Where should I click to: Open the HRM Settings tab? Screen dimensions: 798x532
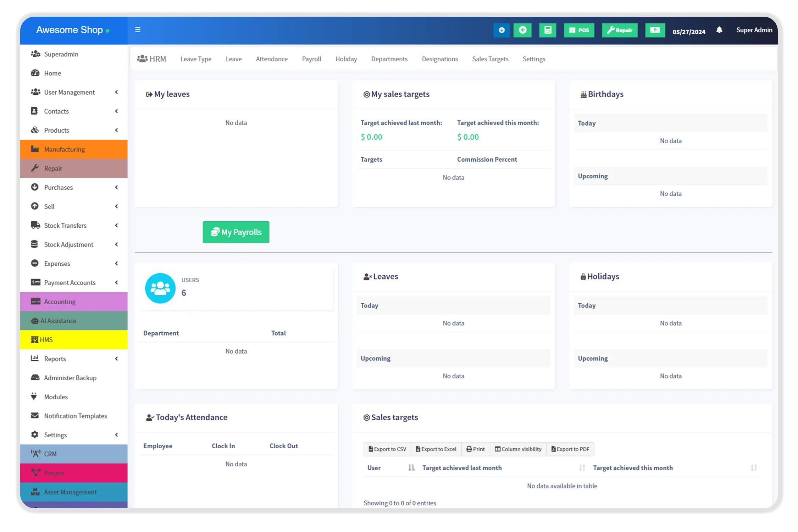(x=534, y=59)
